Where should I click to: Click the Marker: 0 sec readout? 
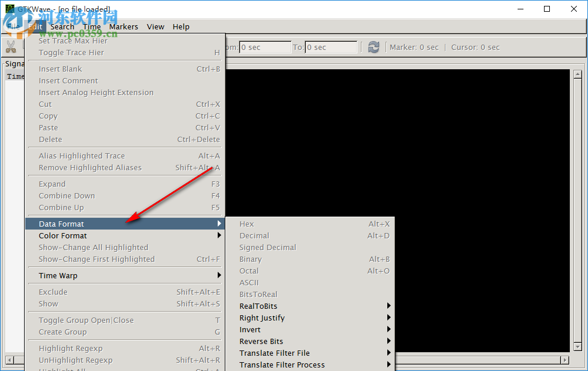pos(414,48)
